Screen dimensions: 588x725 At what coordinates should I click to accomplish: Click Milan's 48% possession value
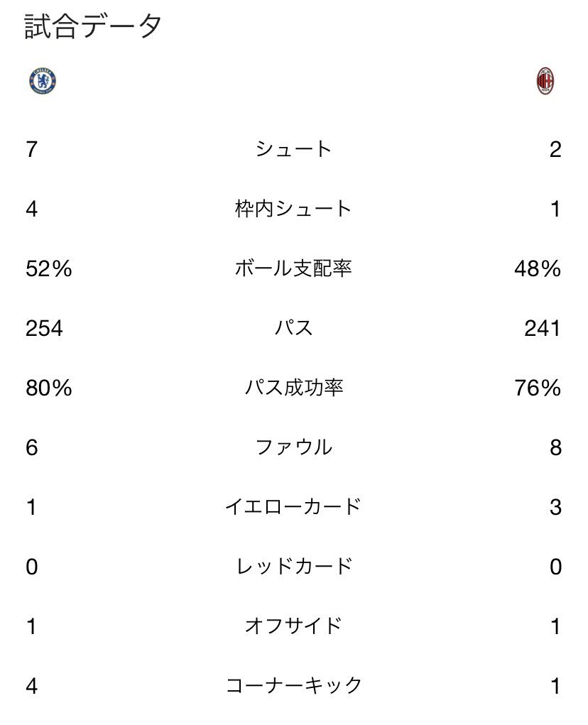538,268
